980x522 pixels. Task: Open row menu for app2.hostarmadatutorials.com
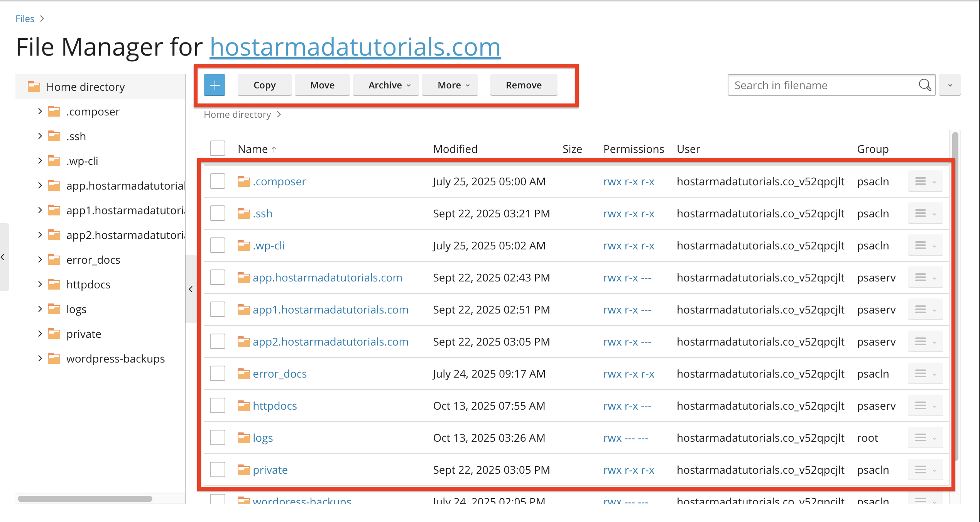[x=925, y=342]
